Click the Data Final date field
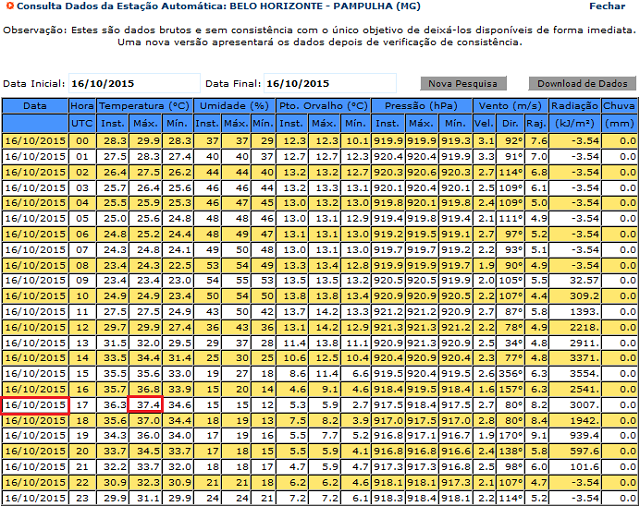Screen dimensions: 640x506 (x=330, y=83)
